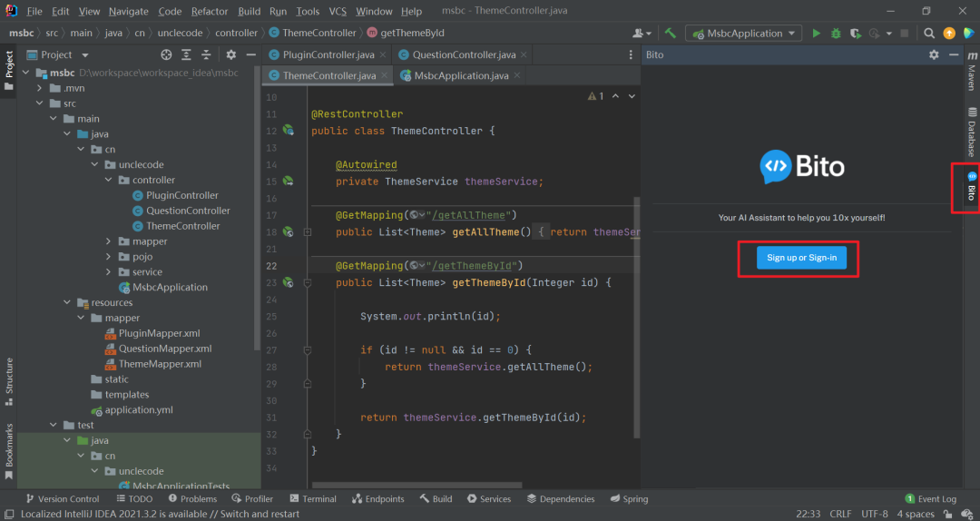
Task: Unfold the getAllTheme method body at line 18
Action: coord(308,232)
